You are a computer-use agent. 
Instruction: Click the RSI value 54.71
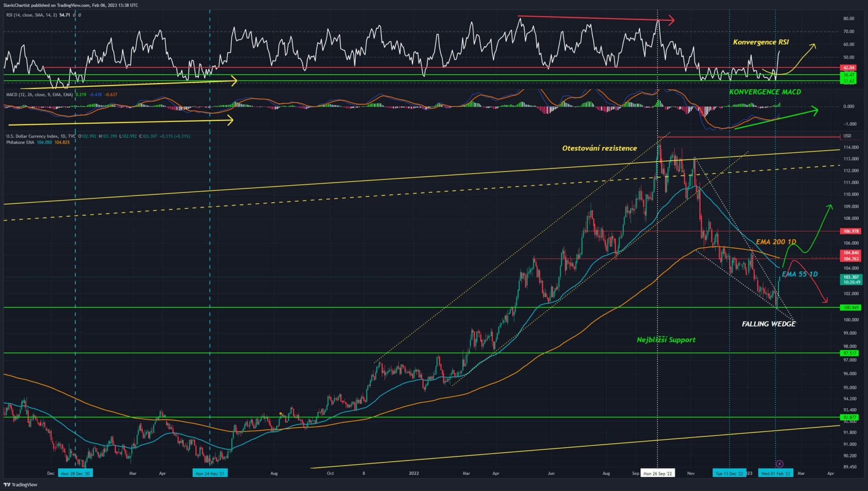tap(65, 15)
